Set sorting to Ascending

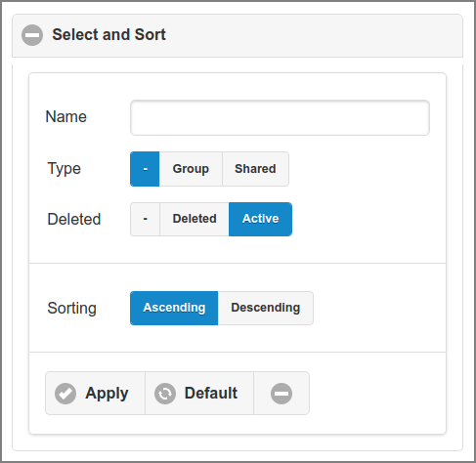pyautogui.click(x=174, y=308)
